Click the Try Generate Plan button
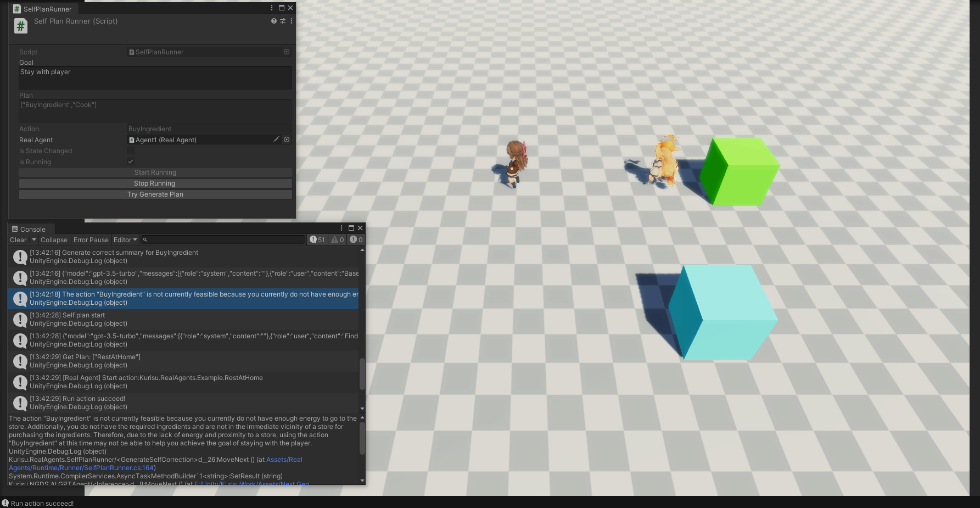The image size is (980, 508). [155, 194]
